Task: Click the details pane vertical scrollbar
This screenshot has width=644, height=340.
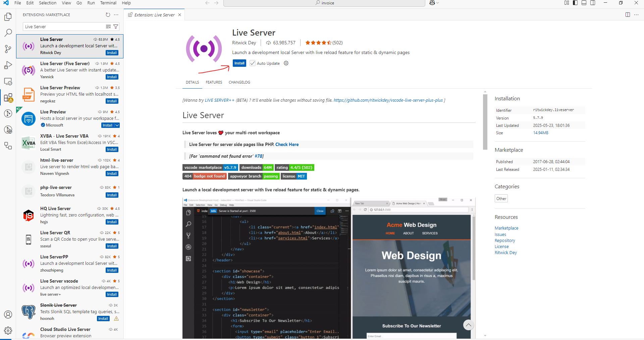Action: (485, 122)
